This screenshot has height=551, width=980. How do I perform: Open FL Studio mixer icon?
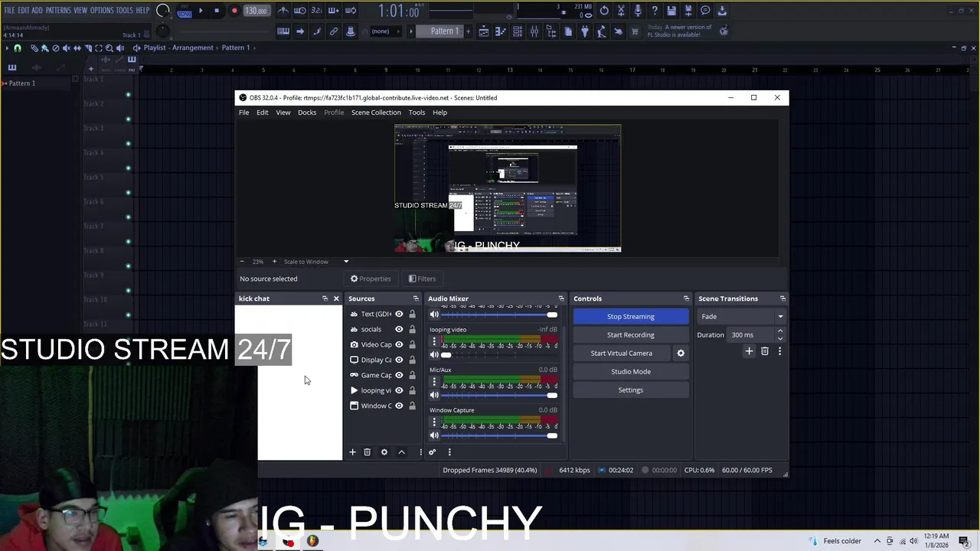pyautogui.click(x=534, y=31)
